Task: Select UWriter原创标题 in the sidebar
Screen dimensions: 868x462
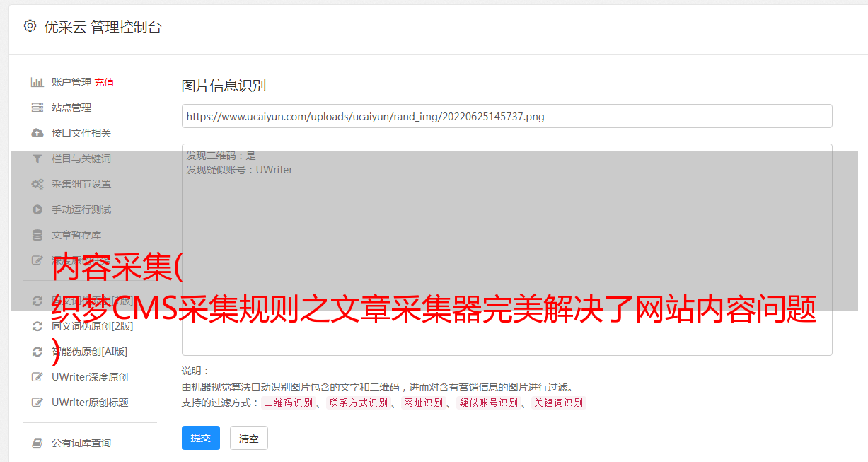Action: (x=90, y=403)
